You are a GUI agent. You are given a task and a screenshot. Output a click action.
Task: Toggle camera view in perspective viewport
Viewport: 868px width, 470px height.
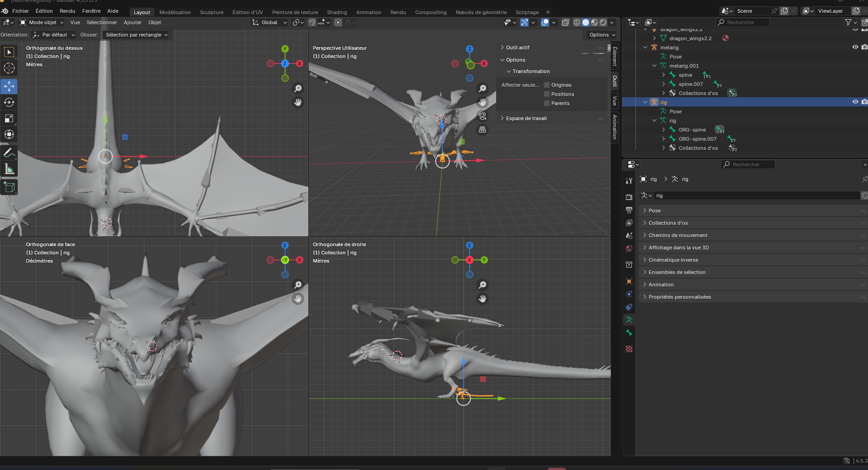pos(482,116)
